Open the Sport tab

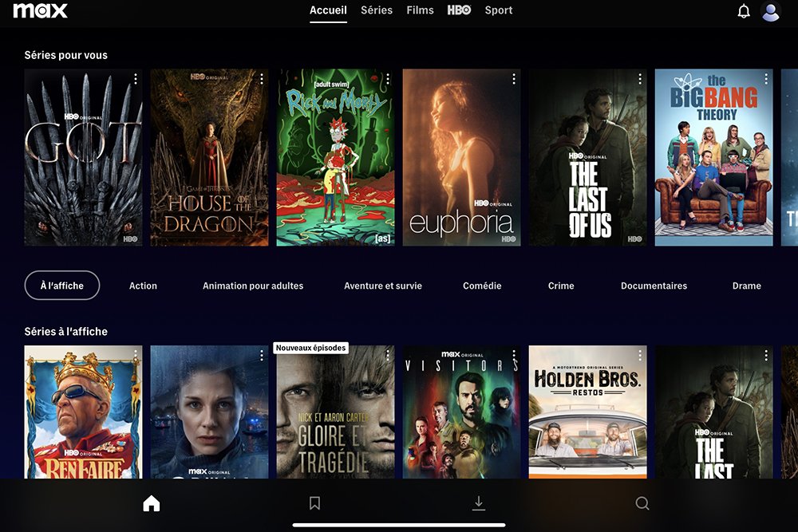[x=499, y=10]
